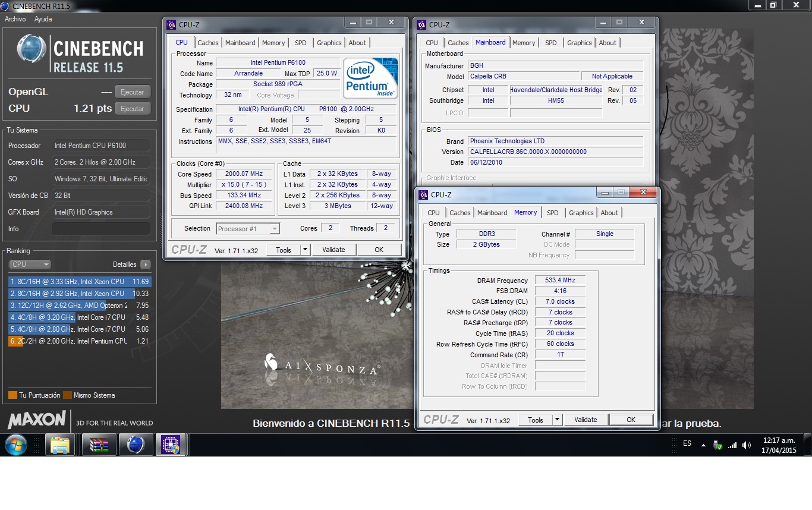The image size is (812, 510).
Task: Click the ES language indicator in the tray
Action: [687, 443]
